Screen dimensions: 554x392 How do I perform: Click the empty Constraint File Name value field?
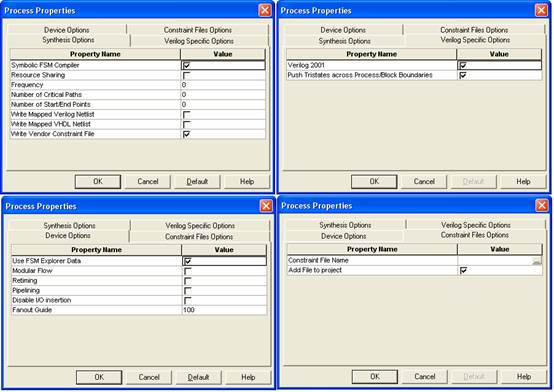tap(495, 261)
